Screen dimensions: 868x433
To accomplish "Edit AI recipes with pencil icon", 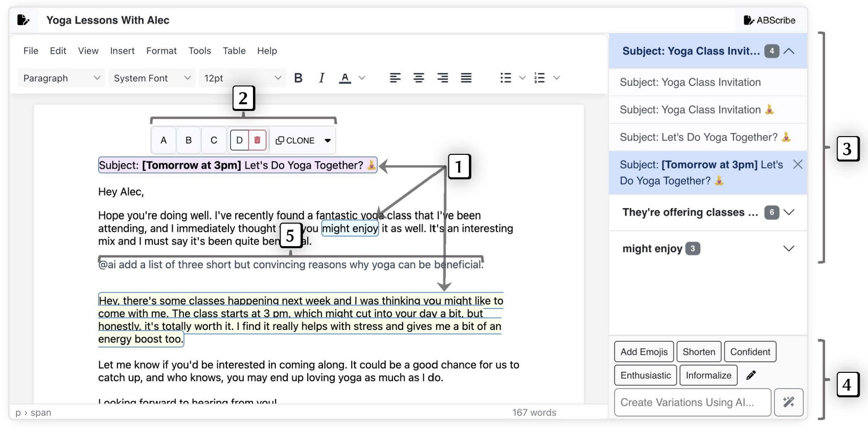I will click(751, 375).
